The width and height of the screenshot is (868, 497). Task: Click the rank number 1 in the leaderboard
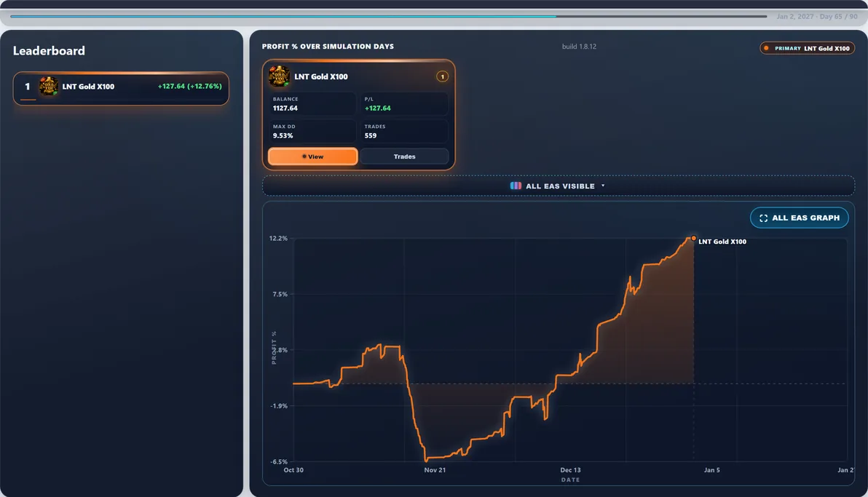(27, 87)
